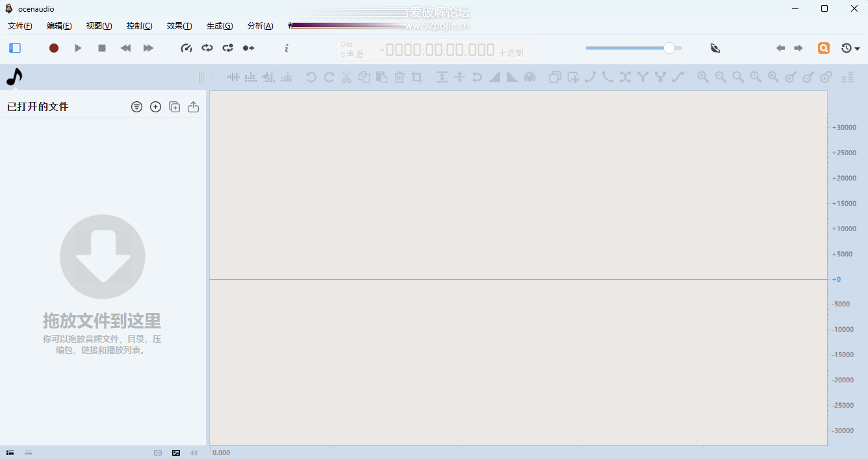Click the image icon in the sidebar footer
Image resolution: width=868 pixels, height=459 pixels.
click(x=176, y=453)
